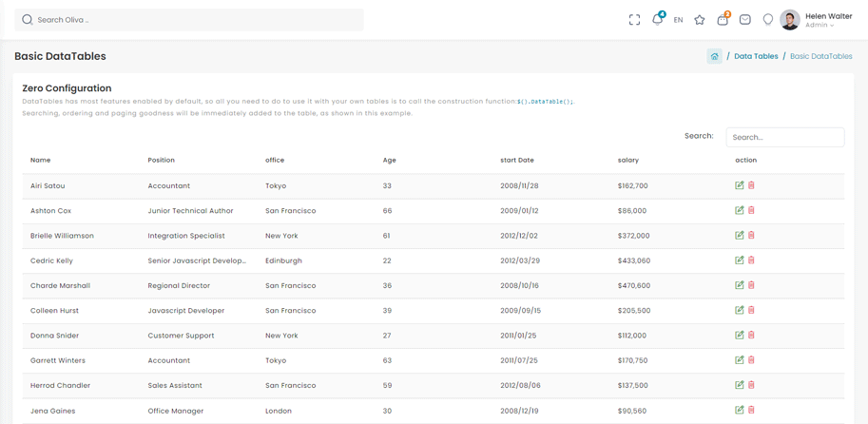Open EN language selector
This screenshot has width=868, height=424.
coord(678,20)
